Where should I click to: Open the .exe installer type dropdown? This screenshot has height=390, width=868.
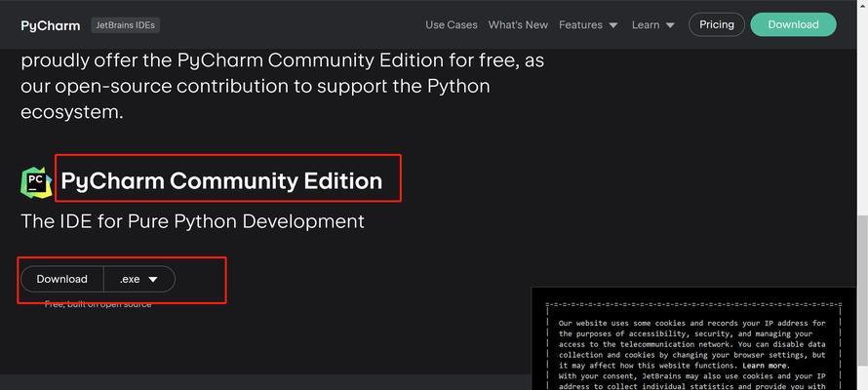pos(138,280)
